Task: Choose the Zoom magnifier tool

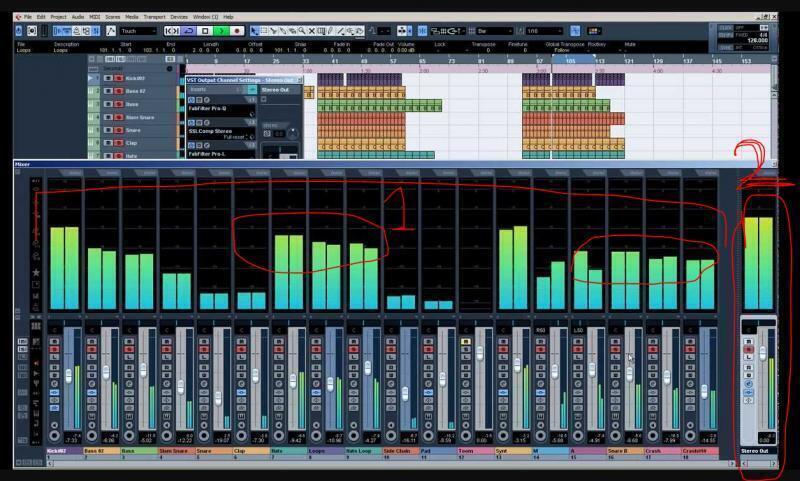Action: coord(302,31)
